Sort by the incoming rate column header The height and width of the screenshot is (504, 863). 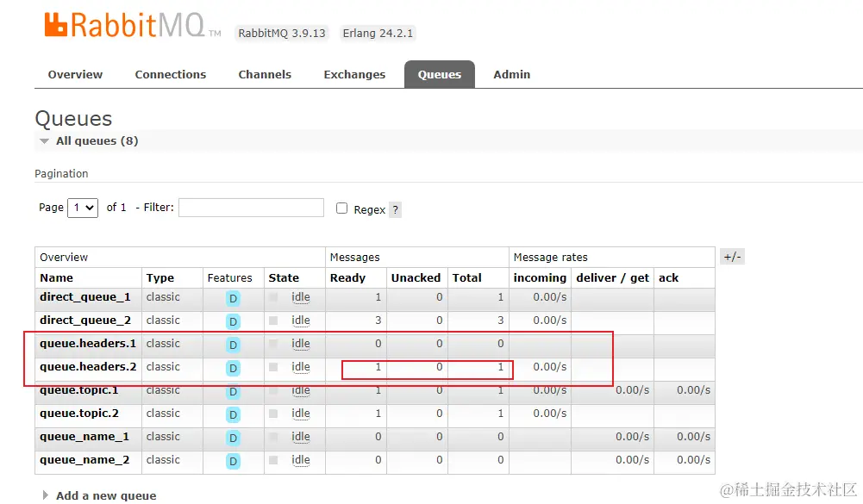tap(540, 278)
